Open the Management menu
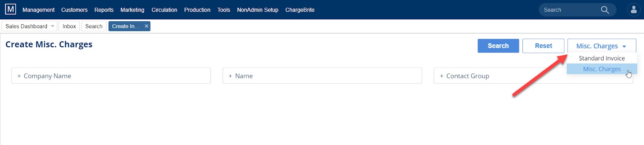 pos(39,10)
